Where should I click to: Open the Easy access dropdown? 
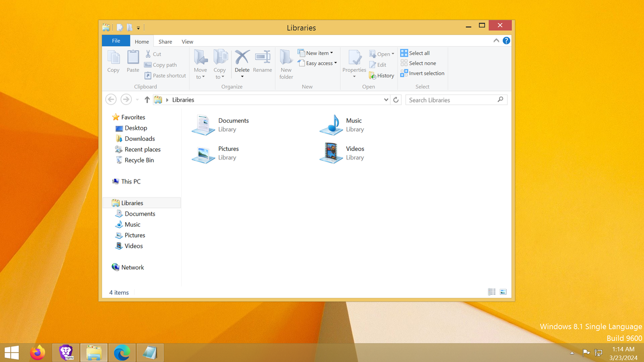pos(317,63)
